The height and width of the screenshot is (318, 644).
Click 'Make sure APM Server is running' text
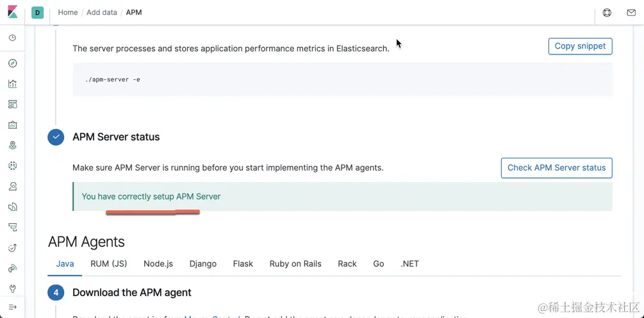pyautogui.click(x=228, y=167)
